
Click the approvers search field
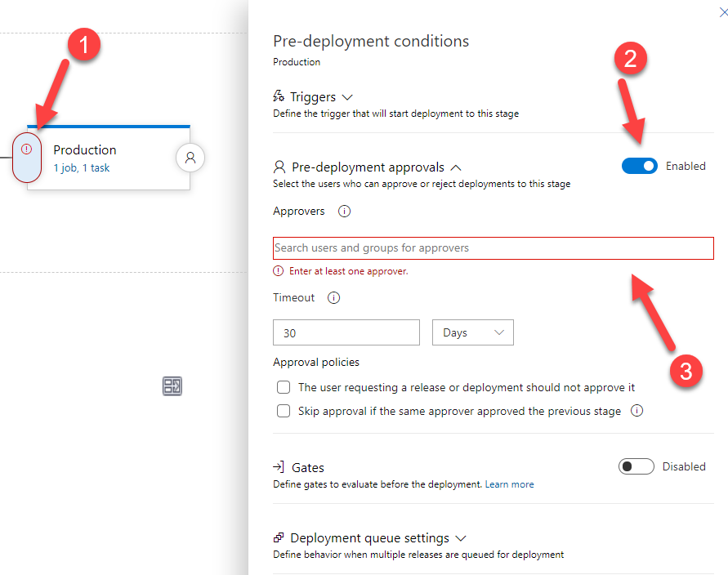[x=492, y=248]
